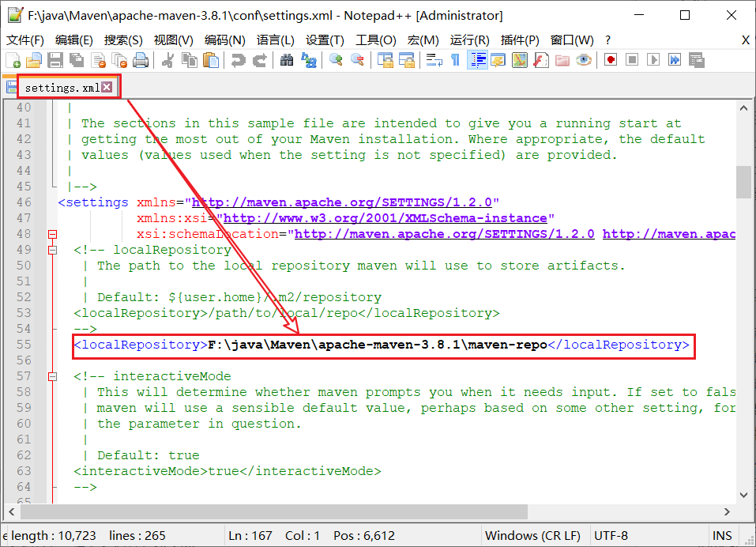Click the Print icon in toolbar
756x547 pixels.
pyautogui.click(x=141, y=60)
